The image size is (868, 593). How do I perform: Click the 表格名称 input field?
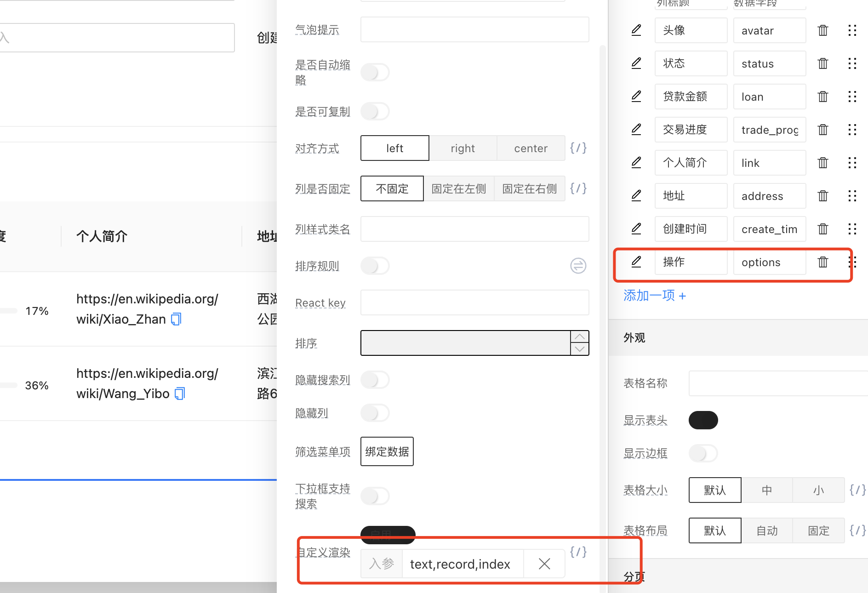tap(778, 383)
